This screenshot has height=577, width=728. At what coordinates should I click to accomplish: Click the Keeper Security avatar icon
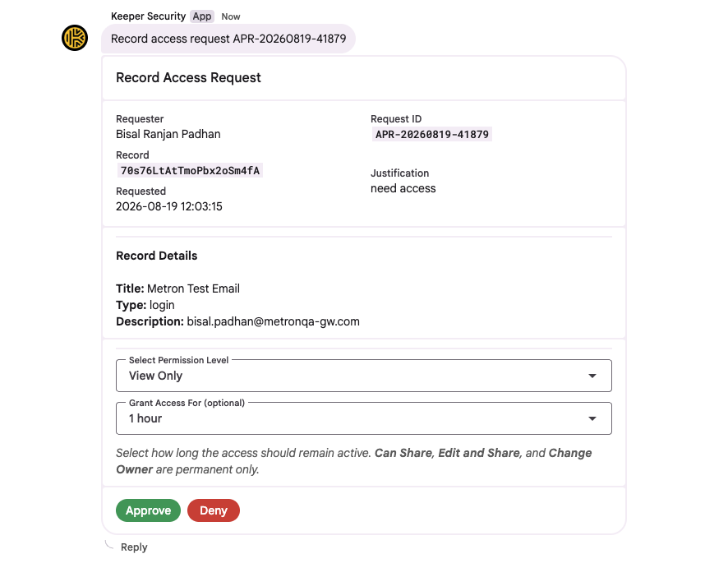(75, 38)
